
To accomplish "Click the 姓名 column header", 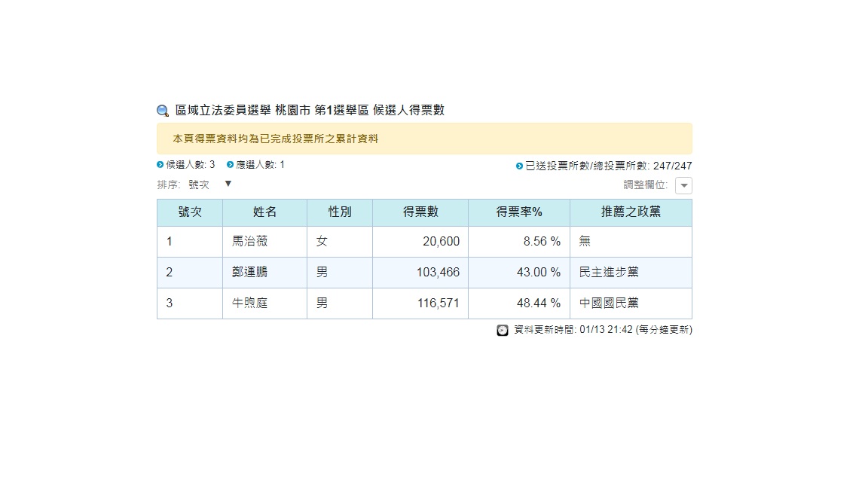I will [x=264, y=212].
